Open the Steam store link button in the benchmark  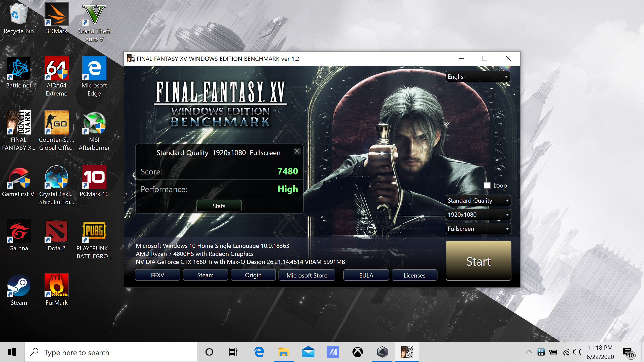(x=205, y=275)
